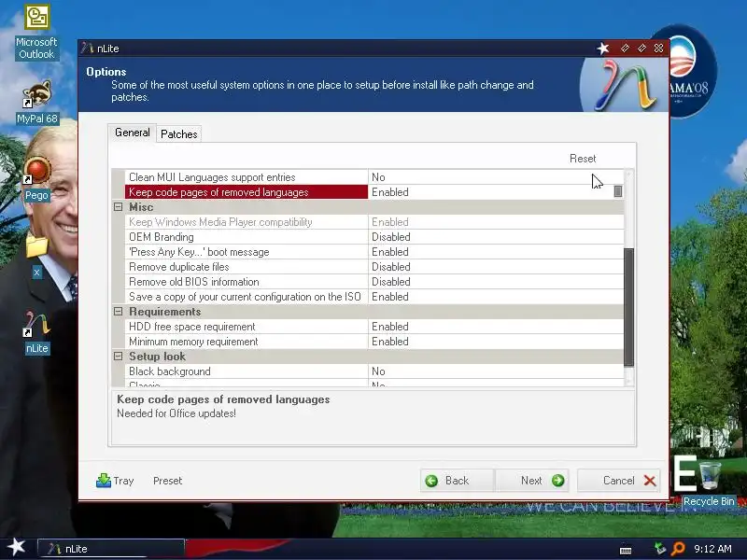This screenshot has height=560, width=747.
Task: Click the No value for Clean MUI Languages
Action: click(496, 177)
